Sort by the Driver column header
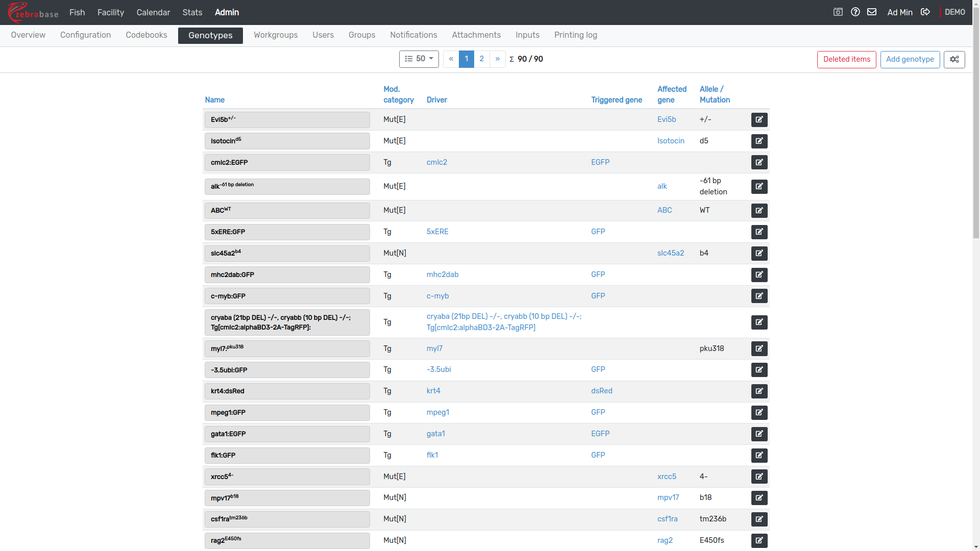 [436, 100]
